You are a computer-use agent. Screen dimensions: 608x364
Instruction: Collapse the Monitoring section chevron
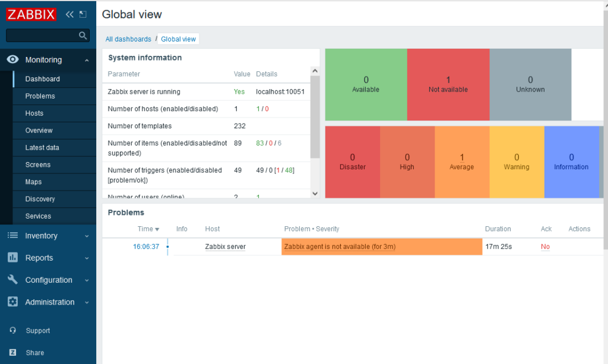[x=87, y=61]
